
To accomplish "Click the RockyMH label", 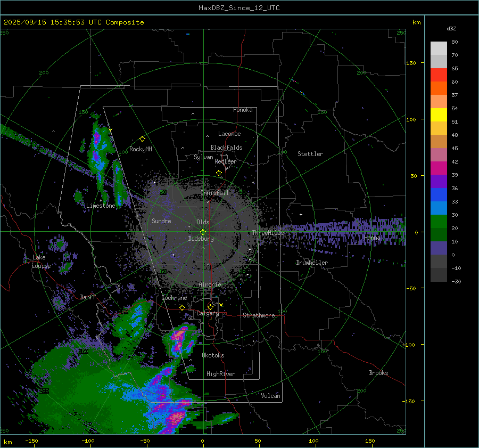I will 141,149.
